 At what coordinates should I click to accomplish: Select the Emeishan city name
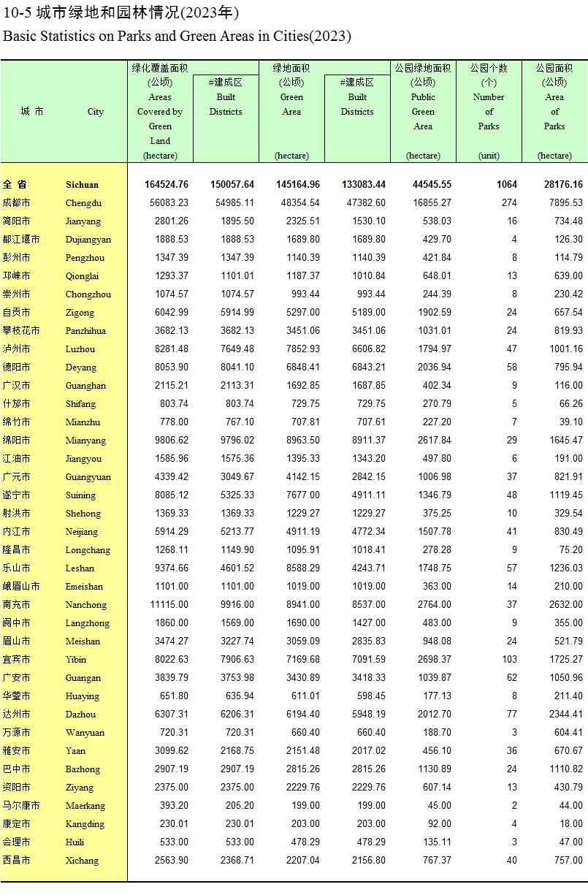[x=84, y=587]
